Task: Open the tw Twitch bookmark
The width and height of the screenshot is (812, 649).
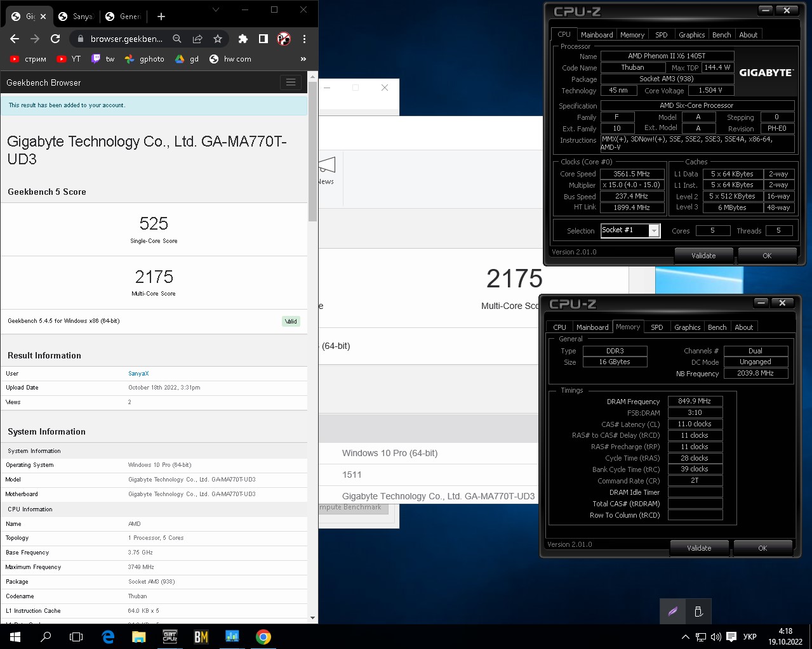Action: [103, 59]
